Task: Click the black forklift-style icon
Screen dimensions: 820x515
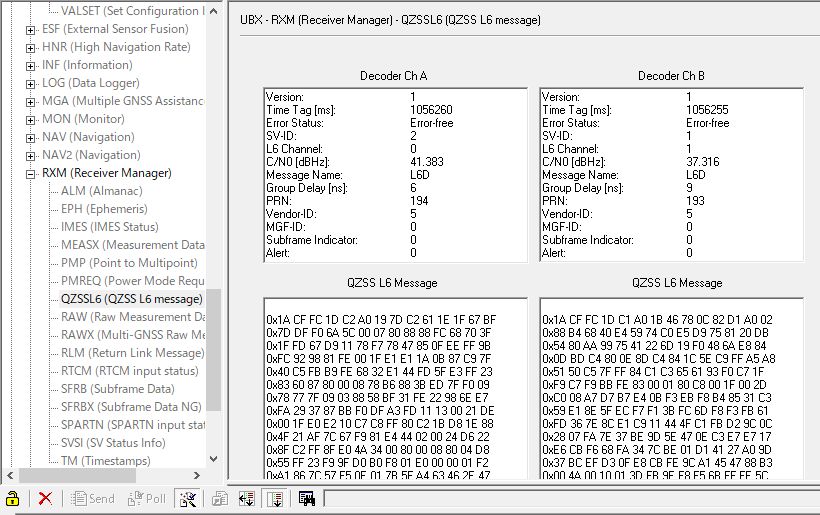Action: pos(306,498)
